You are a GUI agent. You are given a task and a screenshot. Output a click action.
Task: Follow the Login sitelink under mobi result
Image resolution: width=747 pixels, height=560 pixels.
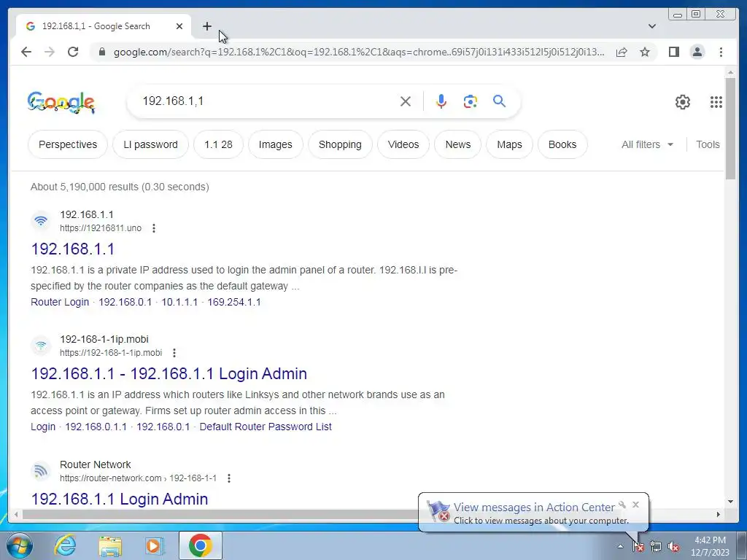coord(43,427)
